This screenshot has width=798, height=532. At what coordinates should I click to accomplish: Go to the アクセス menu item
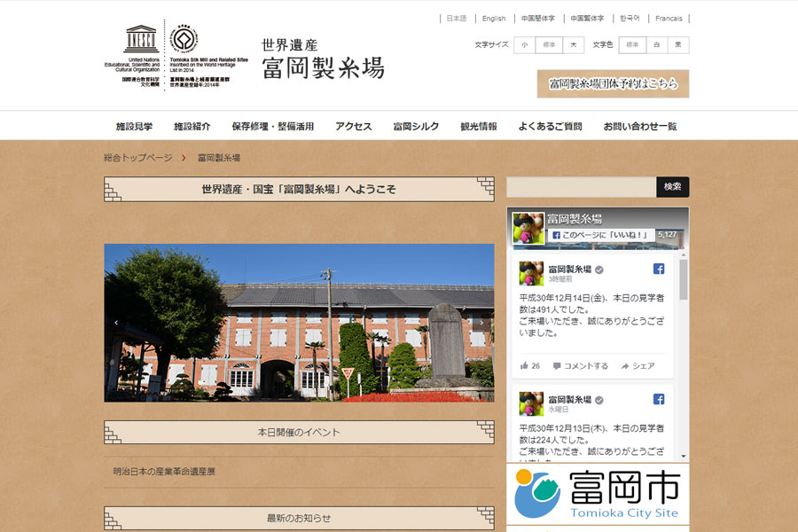pyautogui.click(x=354, y=127)
